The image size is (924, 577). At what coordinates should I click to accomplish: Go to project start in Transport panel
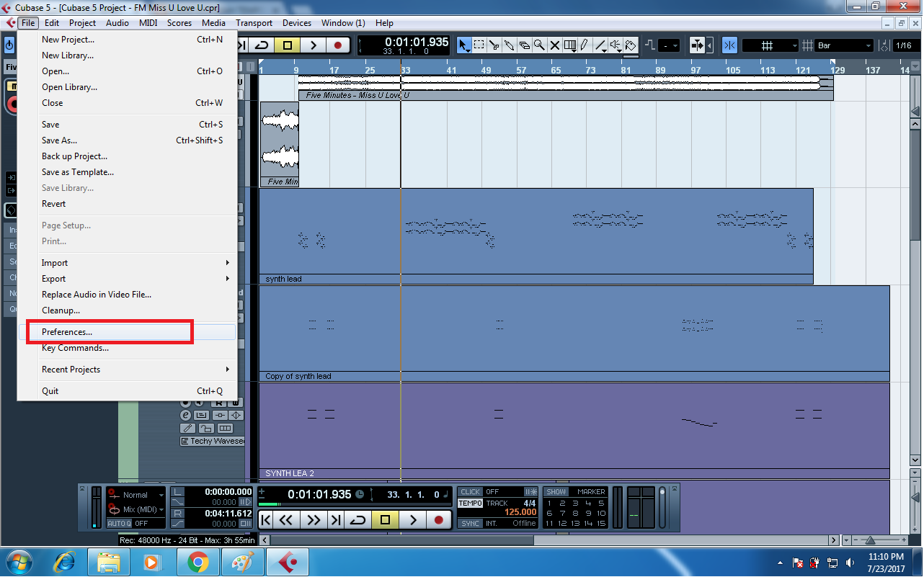click(x=266, y=519)
